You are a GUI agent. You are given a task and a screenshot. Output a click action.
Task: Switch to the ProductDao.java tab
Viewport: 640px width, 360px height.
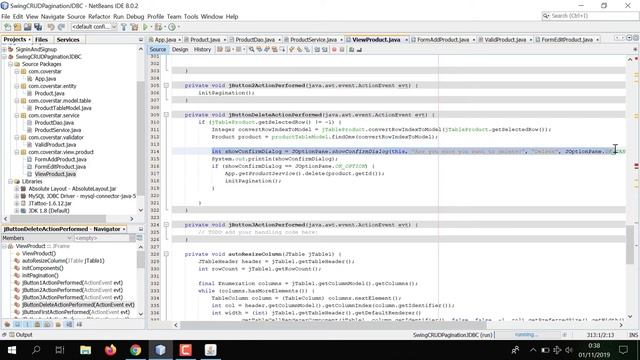click(255, 40)
